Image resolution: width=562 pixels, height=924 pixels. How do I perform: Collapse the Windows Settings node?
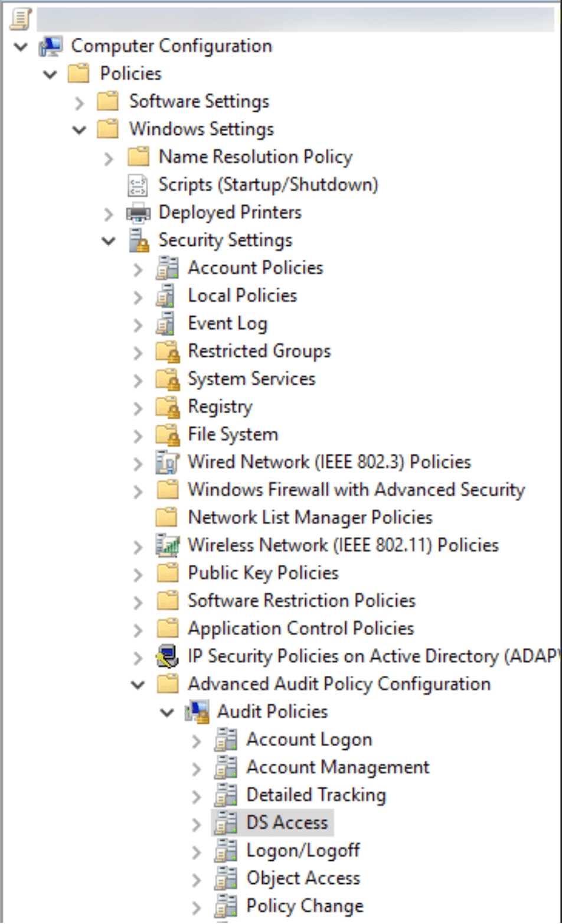click(80, 129)
